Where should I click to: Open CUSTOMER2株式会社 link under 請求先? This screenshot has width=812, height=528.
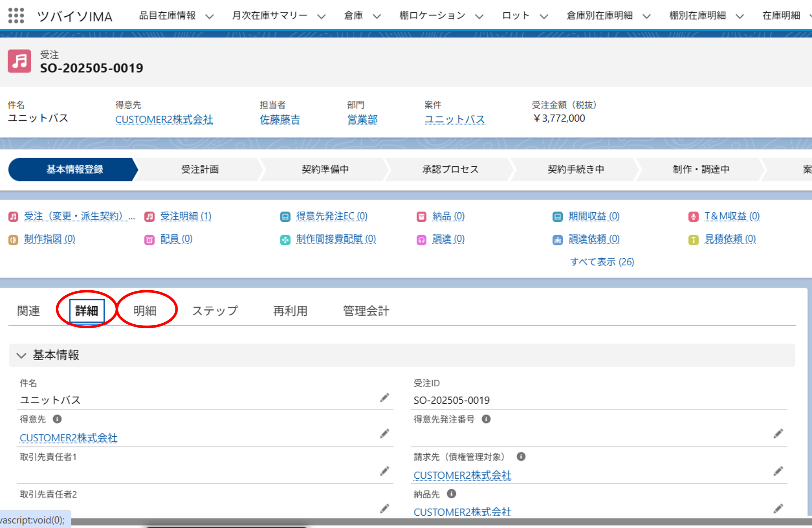462,475
